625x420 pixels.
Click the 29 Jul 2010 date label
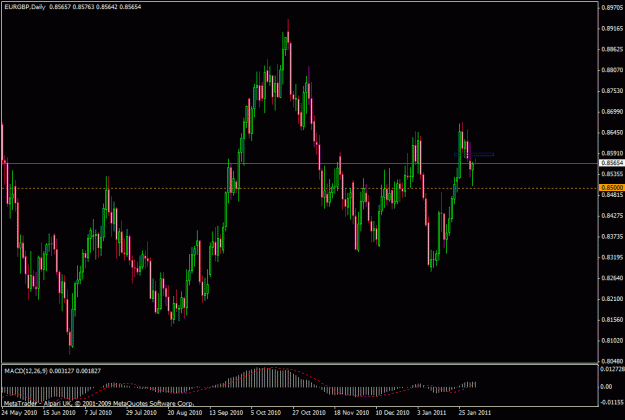click(x=141, y=413)
